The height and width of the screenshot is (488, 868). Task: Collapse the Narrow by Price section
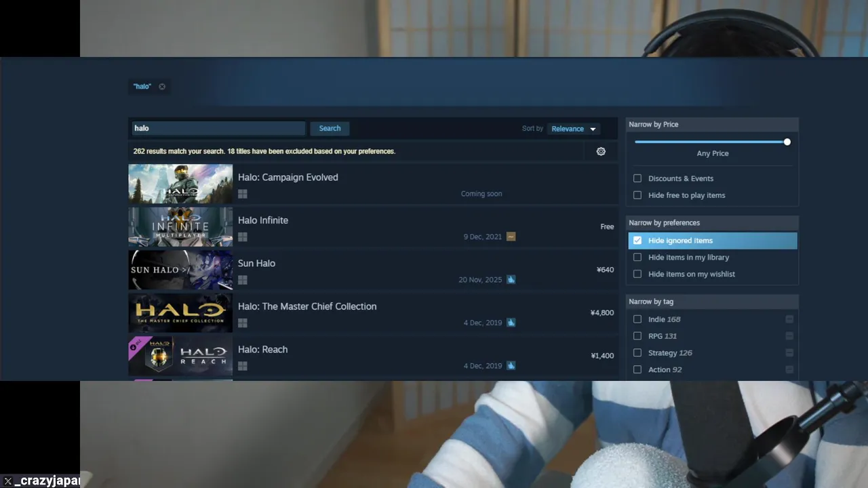712,125
